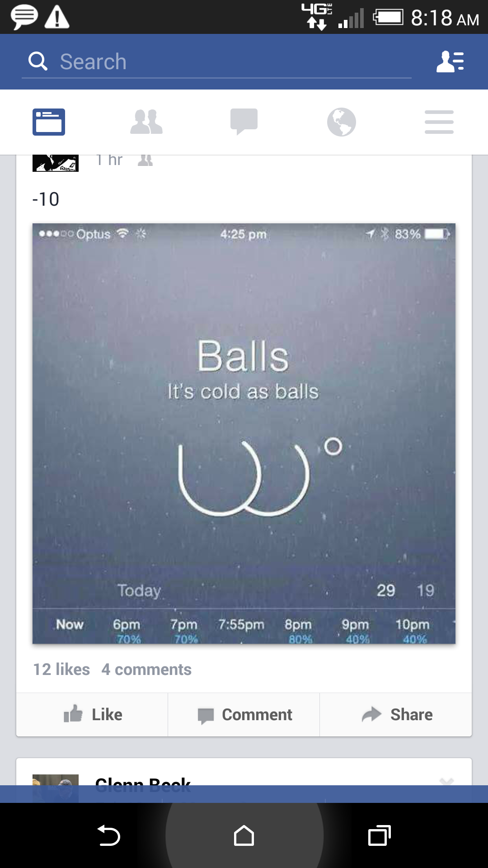Open the Friend Requests tab icon
The image size is (488, 868).
click(x=146, y=122)
